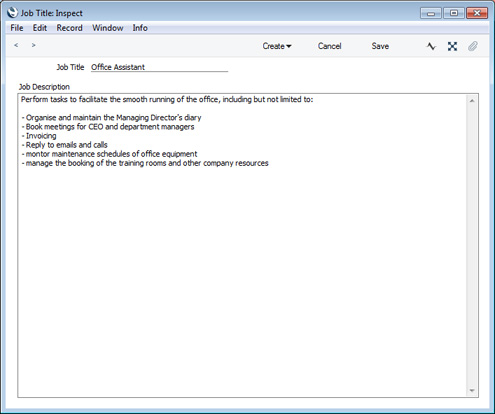495x414 pixels.
Task: Open the Edit menu
Action: point(40,28)
